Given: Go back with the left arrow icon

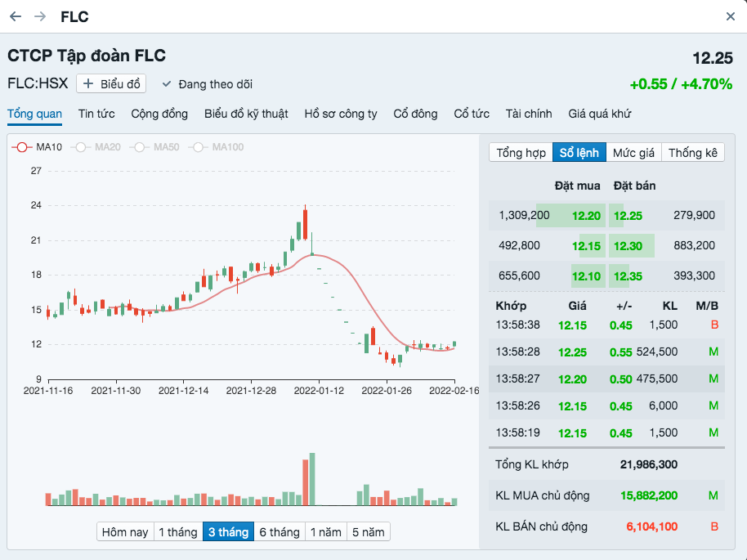Looking at the screenshot, I should coord(16,16).
